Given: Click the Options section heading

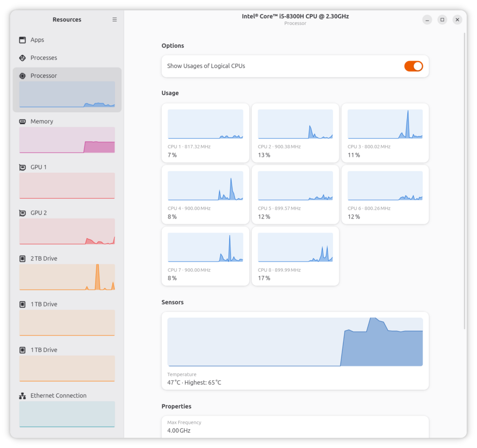Looking at the screenshot, I should (x=173, y=46).
